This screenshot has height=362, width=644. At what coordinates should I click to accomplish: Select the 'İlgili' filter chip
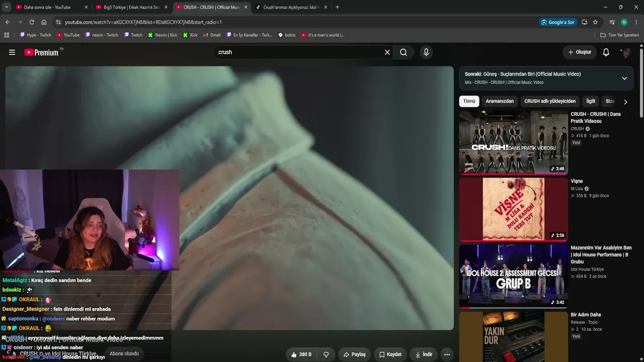click(591, 101)
